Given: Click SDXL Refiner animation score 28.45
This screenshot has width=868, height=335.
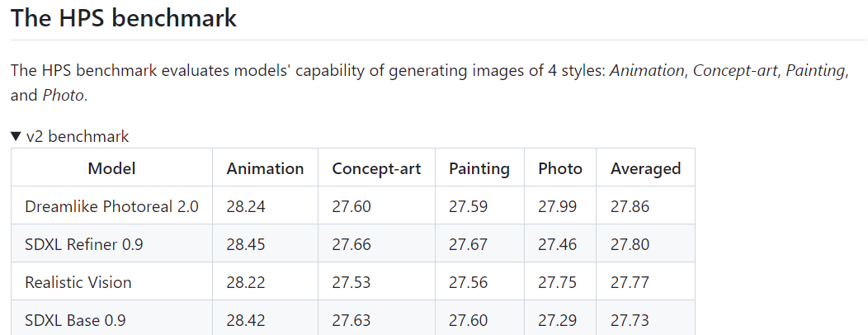Looking at the screenshot, I should [x=246, y=244].
